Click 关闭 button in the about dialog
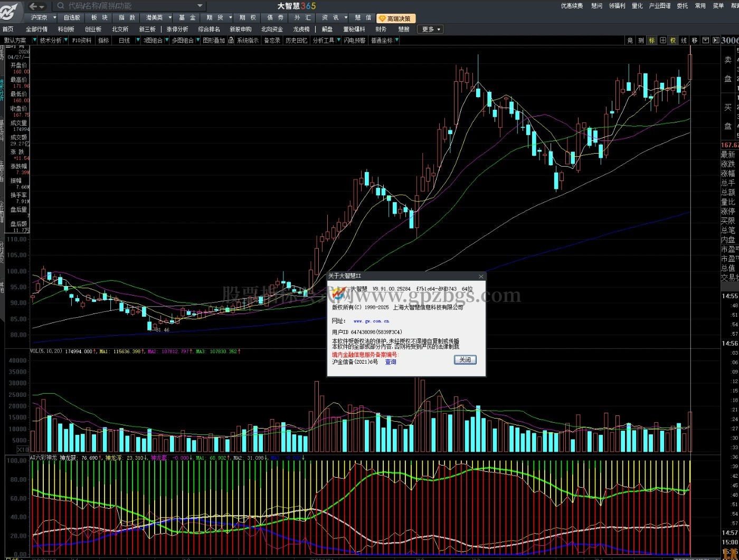The width and height of the screenshot is (739, 560). point(465,360)
